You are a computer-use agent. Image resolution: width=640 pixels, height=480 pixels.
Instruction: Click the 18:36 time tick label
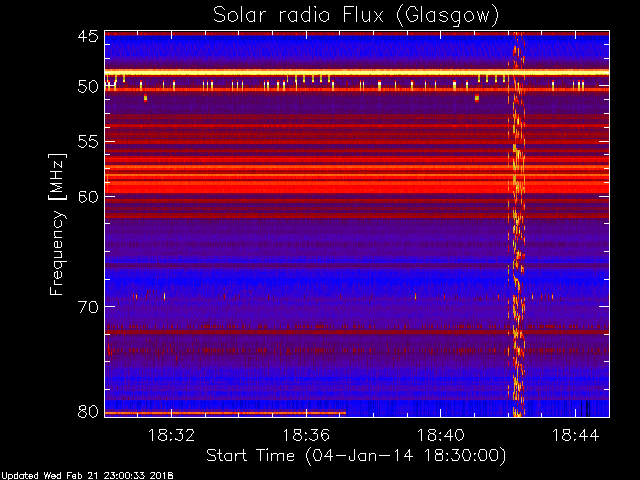(x=306, y=435)
